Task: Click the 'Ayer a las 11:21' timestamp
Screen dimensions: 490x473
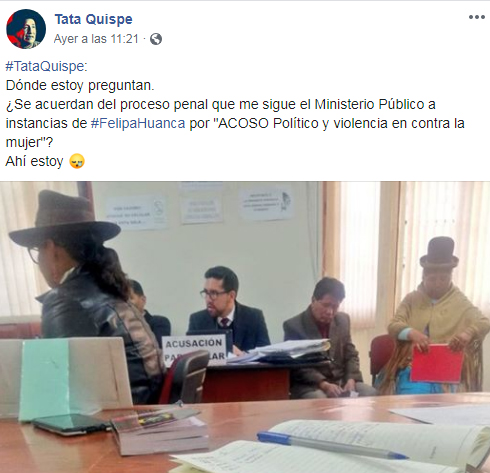Action: click(x=96, y=39)
